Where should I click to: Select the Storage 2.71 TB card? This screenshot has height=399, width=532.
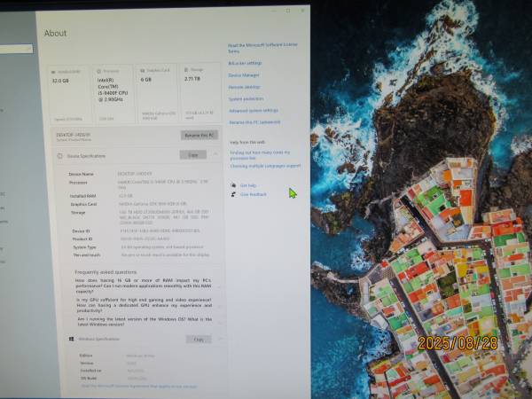click(200, 93)
